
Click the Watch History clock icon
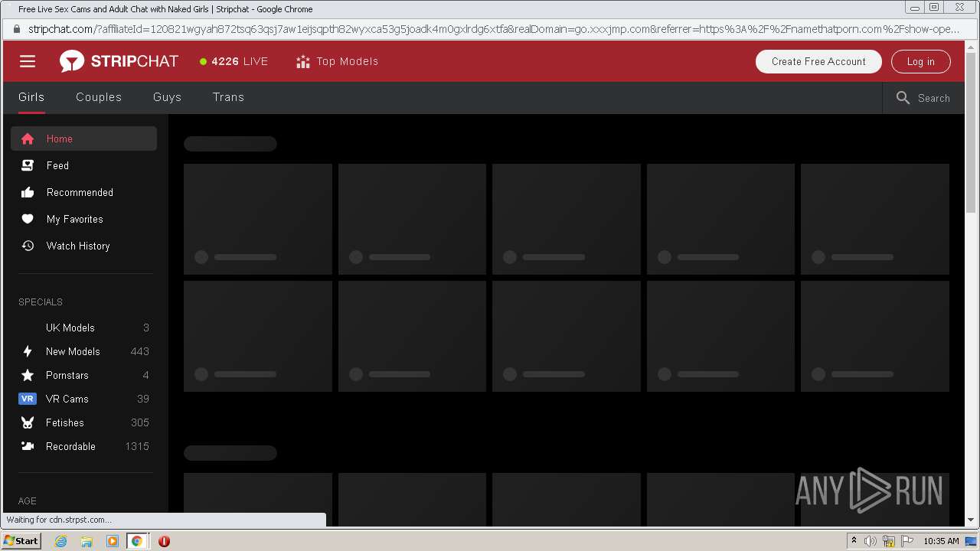pyautogui.click(x=28, y=246)
